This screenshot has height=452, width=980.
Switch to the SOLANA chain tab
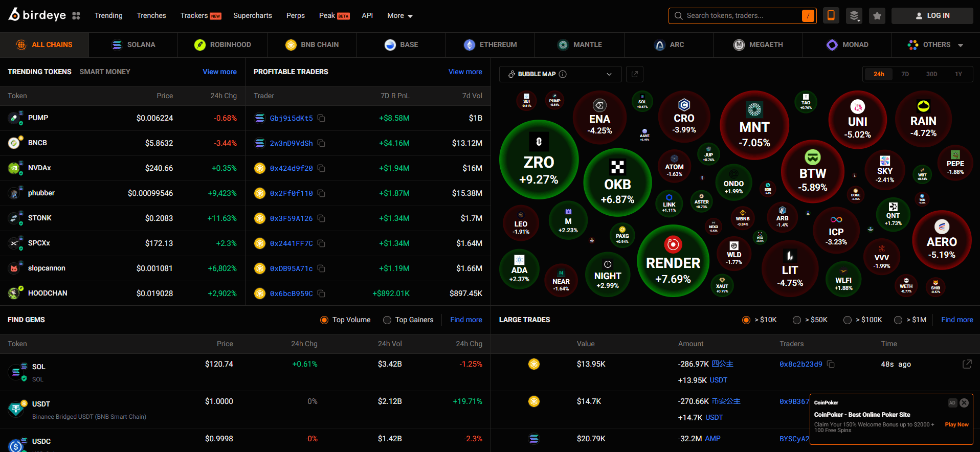[x=133, y=45]
